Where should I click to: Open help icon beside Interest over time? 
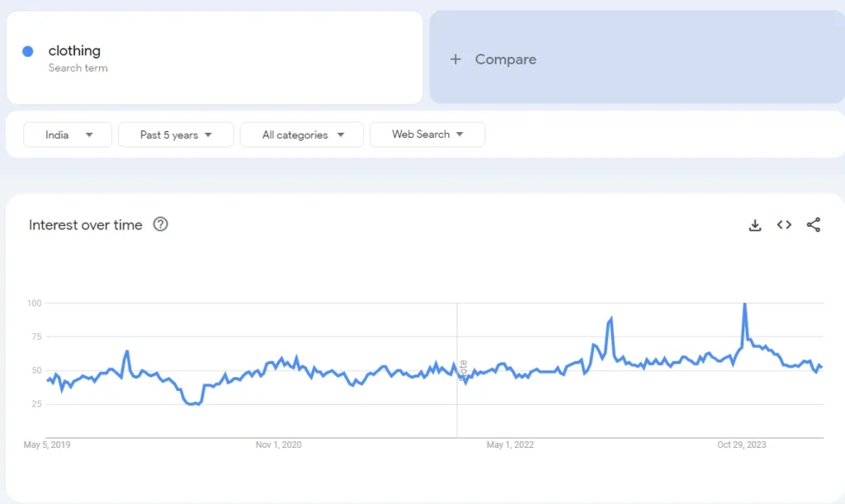[161, 224]
